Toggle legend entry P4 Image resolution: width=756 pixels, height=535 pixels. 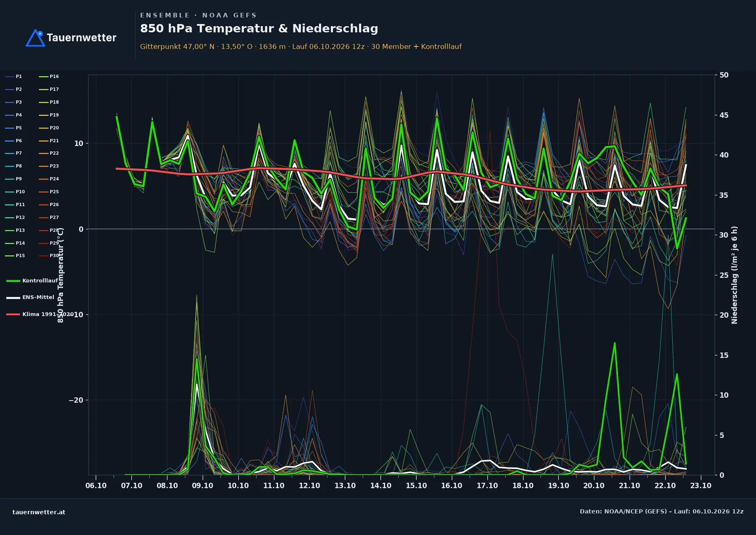(13, 115)
